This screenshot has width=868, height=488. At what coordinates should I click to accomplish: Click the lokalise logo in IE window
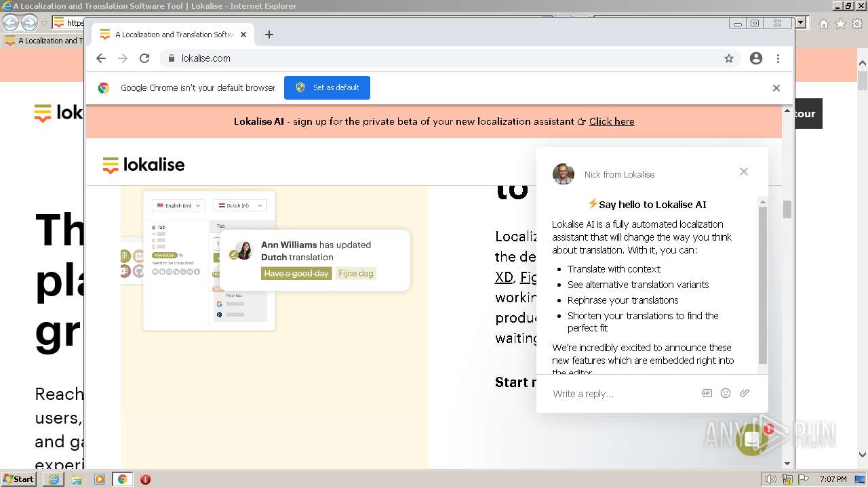[58, 113]
